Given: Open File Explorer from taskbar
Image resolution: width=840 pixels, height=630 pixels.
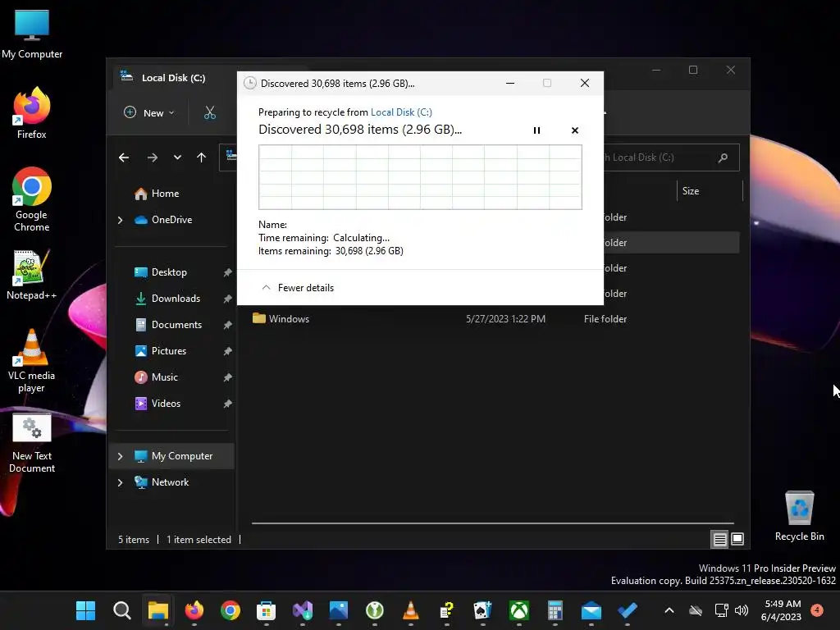Looking at the screenshot, I should click(x=158, y=610).
